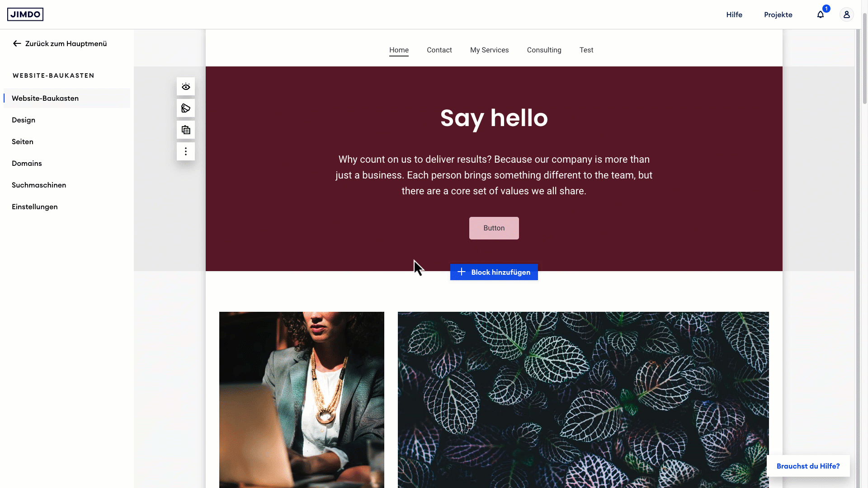Click back arrow to Hauptmenü
This screenshot has height=488, width=868.
(x=17, y=43)
